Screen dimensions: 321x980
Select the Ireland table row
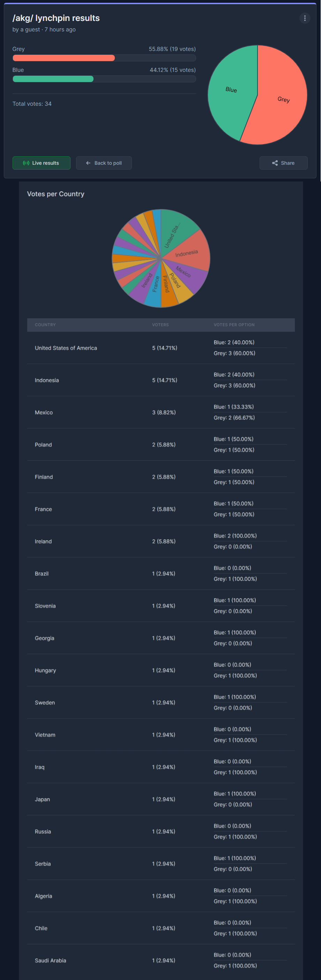pos(161,541)
